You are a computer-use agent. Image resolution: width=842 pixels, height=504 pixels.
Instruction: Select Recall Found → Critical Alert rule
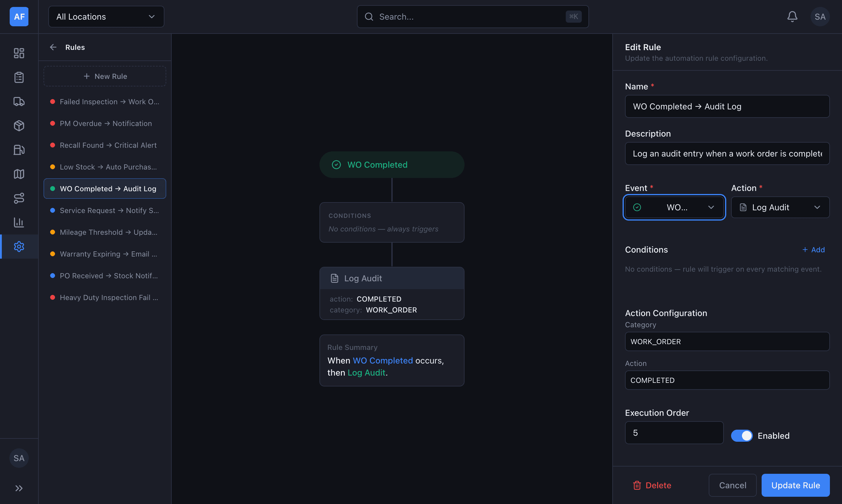105,145
